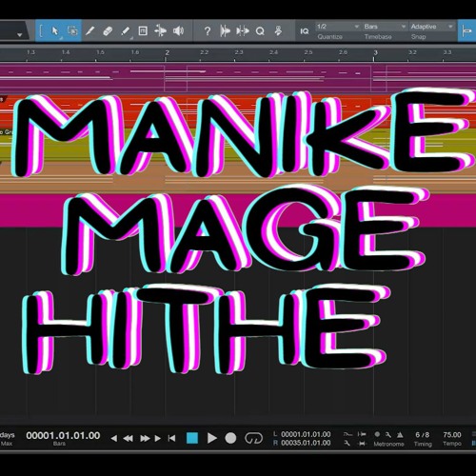Select the Listen speaker tool
This screenshot has height=476, width=476.
tap(178, 30)
